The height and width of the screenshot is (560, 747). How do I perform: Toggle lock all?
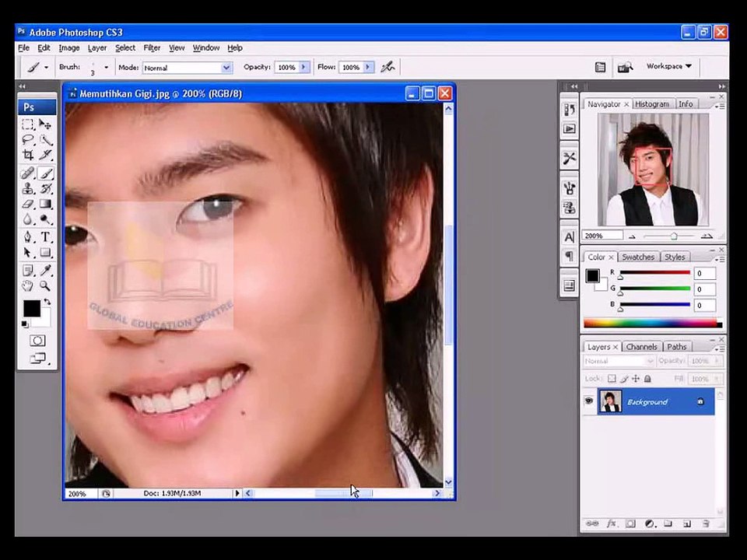point(647,379)
